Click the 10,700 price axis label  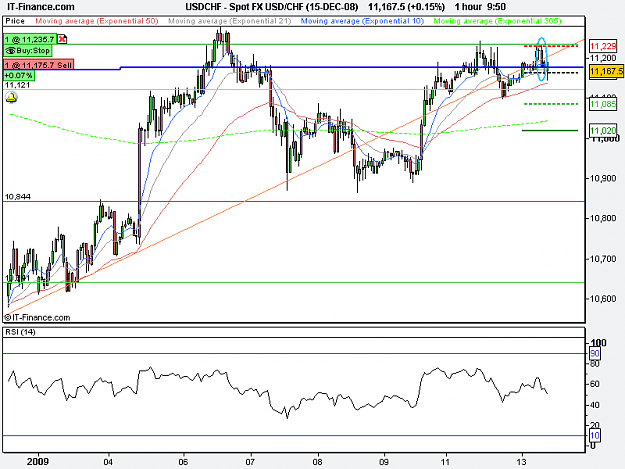[x=604, y=259]
